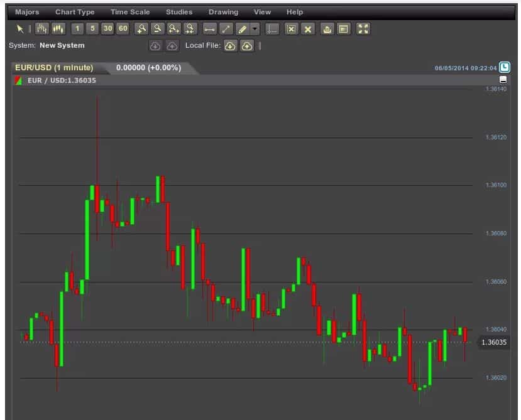The image size is (521, 420).
Task: Click the delete selected drawing icon
Action: click(x=291, y=29)
